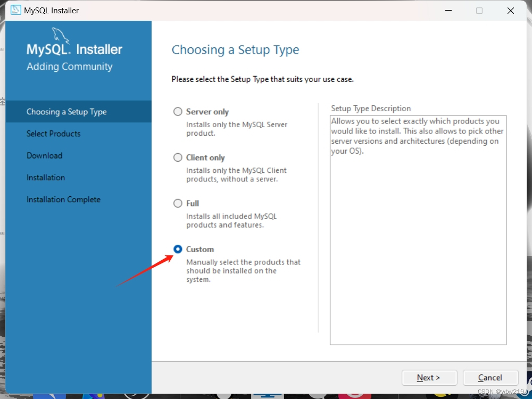
Task: Minimize the MySQL Installer window
Action: pos(448,11)
